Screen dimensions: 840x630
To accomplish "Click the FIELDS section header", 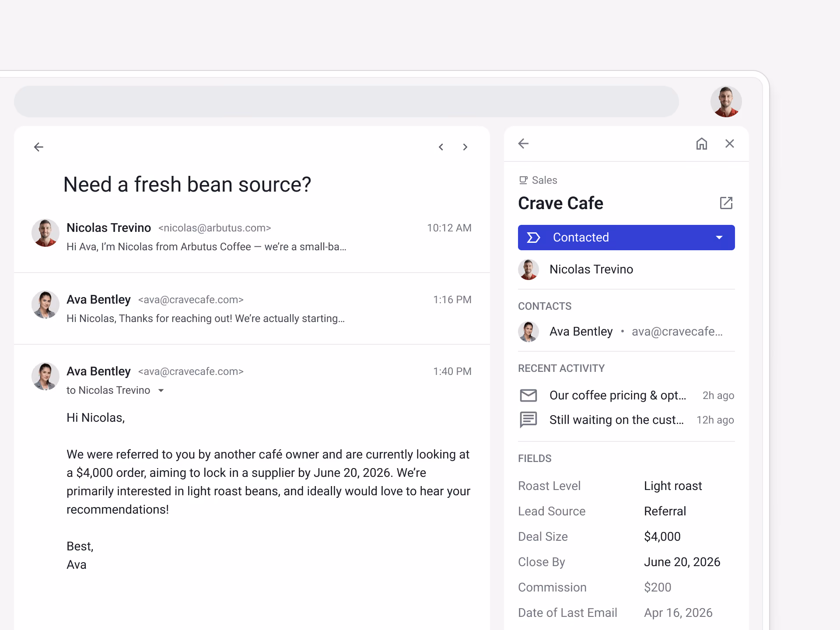I will pyautogui.click(x=535, y=458).
